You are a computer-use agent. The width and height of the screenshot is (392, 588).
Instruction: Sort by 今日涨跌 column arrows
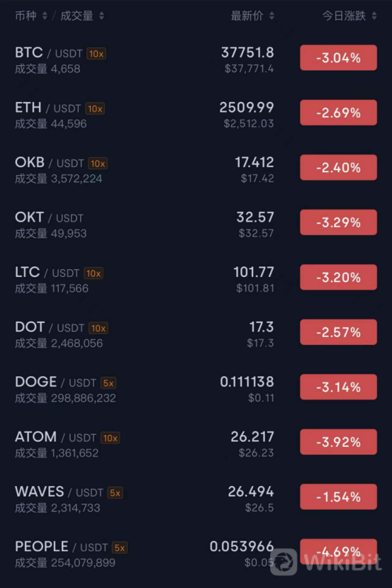(x=374, y=16)
